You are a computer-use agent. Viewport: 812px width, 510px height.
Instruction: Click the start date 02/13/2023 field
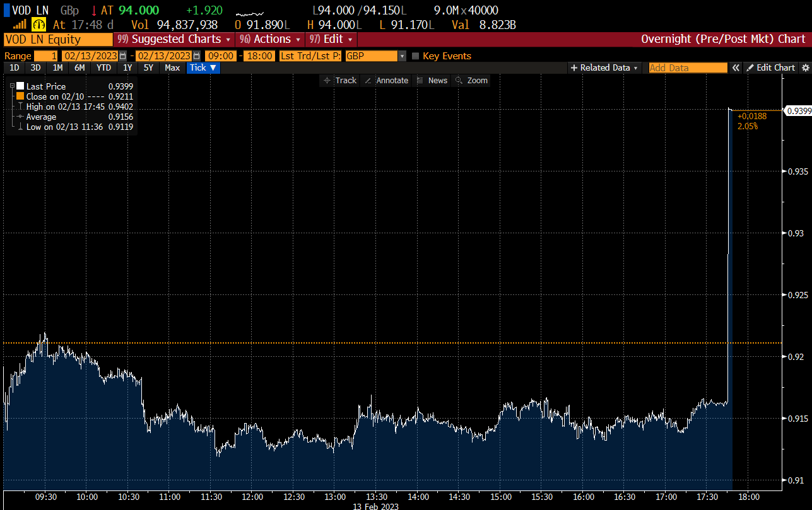point(90,56)
